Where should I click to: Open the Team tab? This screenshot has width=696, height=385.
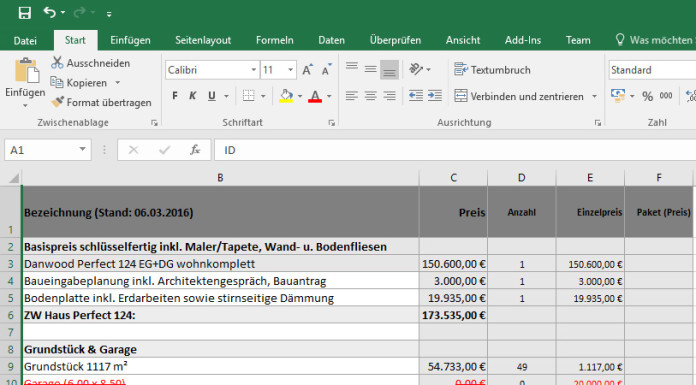[x=577, y=40]
